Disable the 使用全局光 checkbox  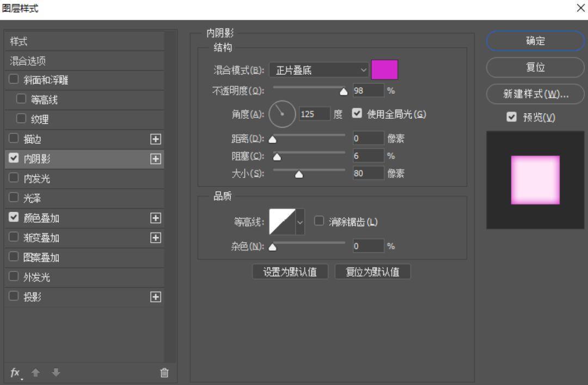(357, 113)
